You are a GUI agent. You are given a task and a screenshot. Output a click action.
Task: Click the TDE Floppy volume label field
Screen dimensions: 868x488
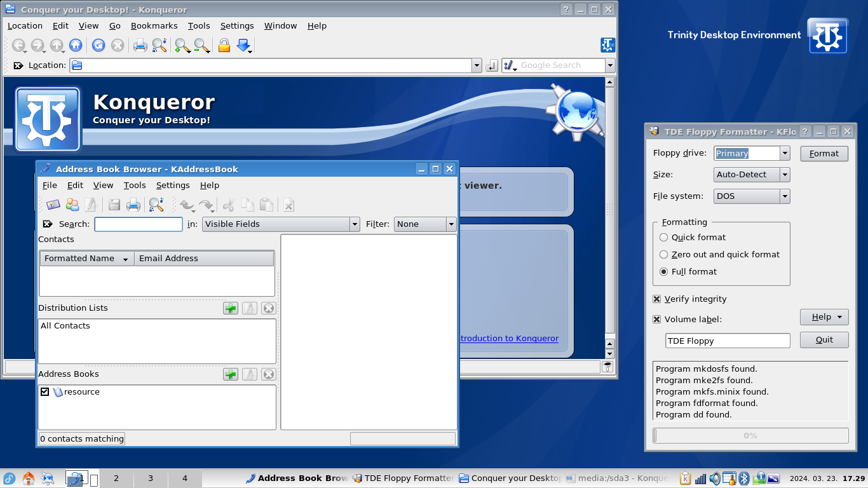point(728,341)
